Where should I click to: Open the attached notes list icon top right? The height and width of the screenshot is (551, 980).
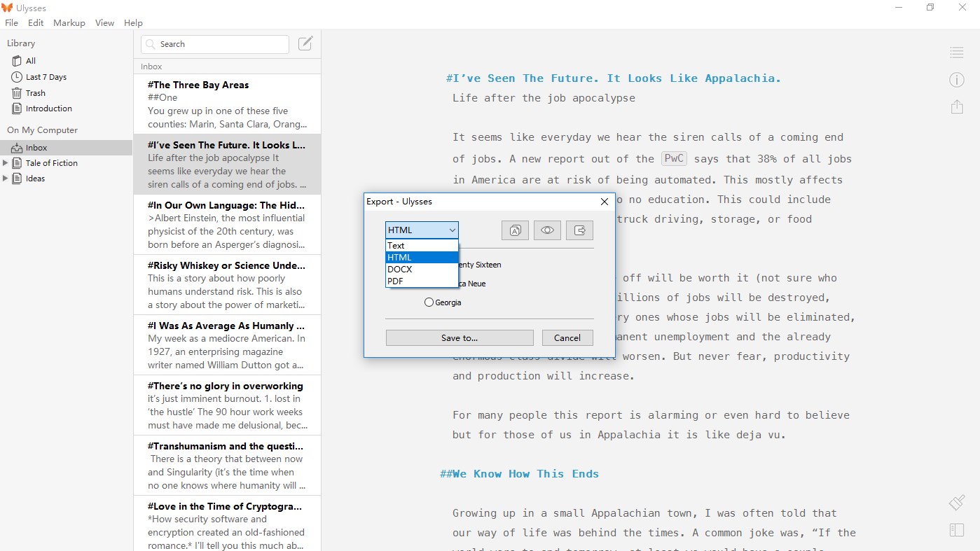957,53
